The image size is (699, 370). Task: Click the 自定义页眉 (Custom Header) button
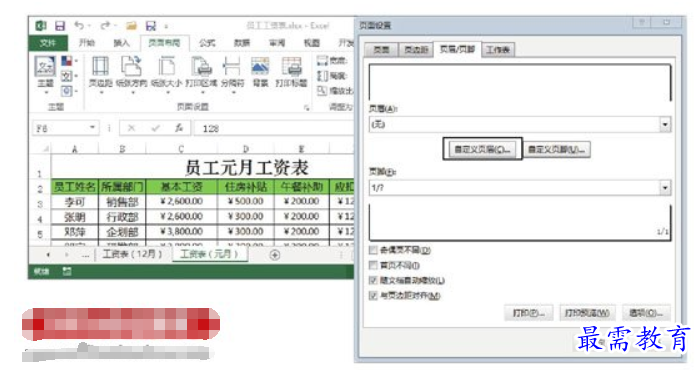[482, 149]
